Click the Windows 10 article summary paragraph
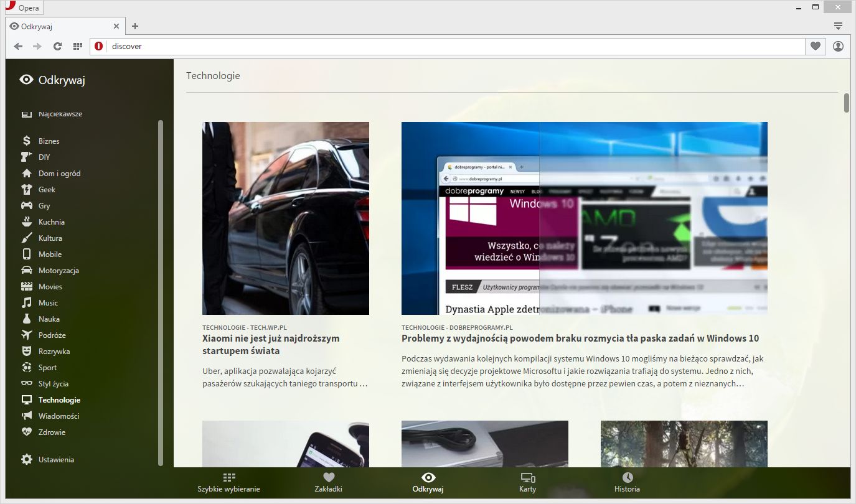The width and height of the screenshot is (856, 504). point(583,371)
